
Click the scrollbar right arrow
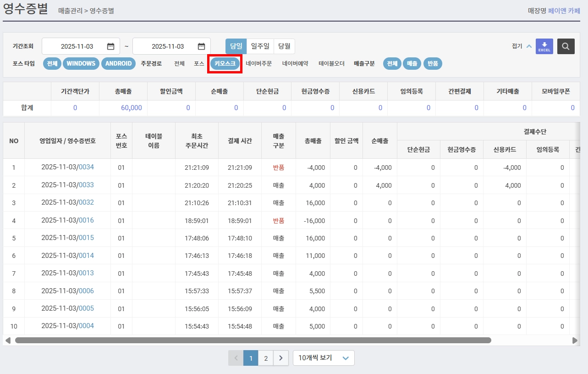coord(575,341)
